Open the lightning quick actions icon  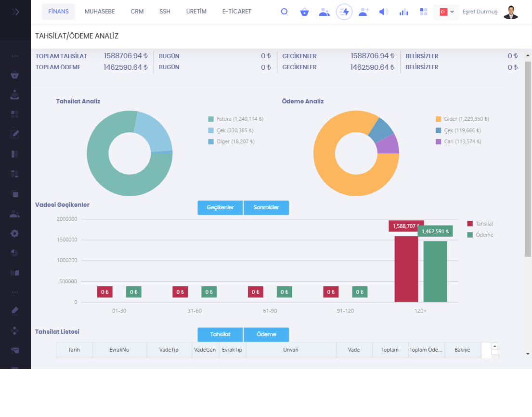(x=344, y=12)
